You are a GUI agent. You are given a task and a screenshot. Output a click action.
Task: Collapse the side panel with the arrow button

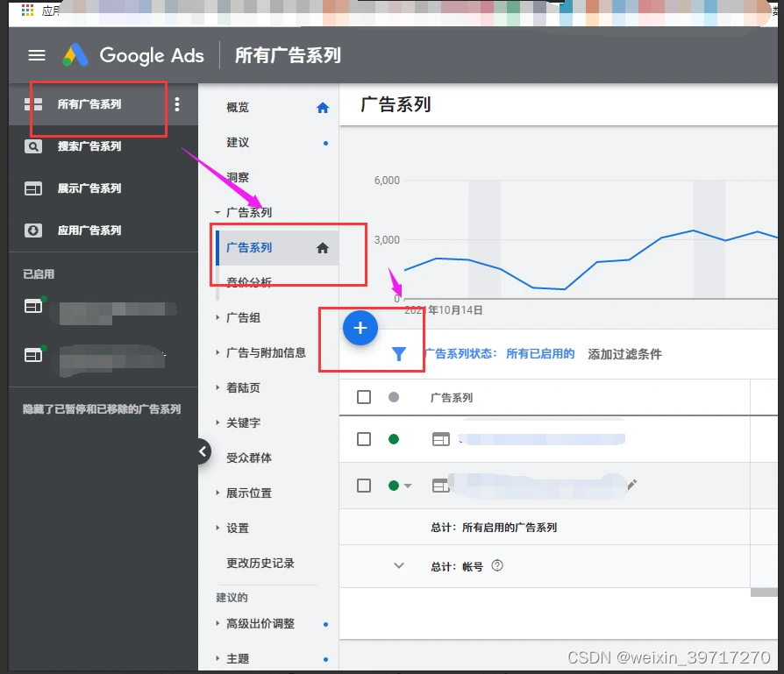pyautogui.click(x=203, y=451)
